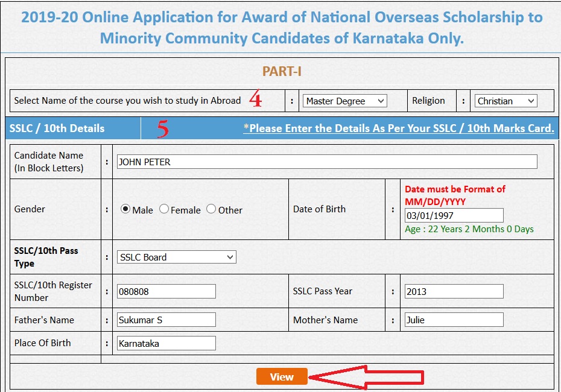
Task: Click the PART-I heading text
Action: tap(282, 71)
